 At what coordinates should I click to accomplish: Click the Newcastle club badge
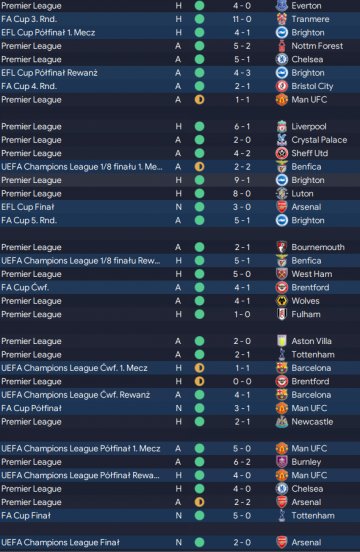282,421
